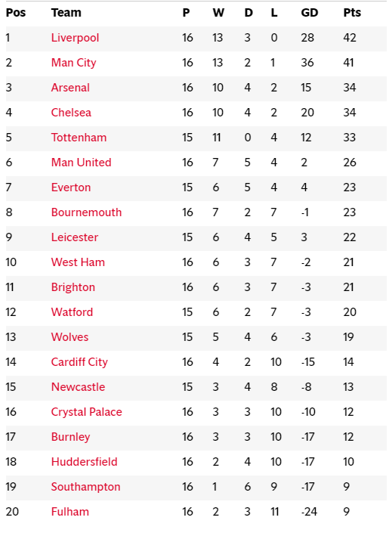Image resolution: width=392 pixels, height=536 pixels.
Task: Click the West Ham link
Action: [x=79, y=262]
